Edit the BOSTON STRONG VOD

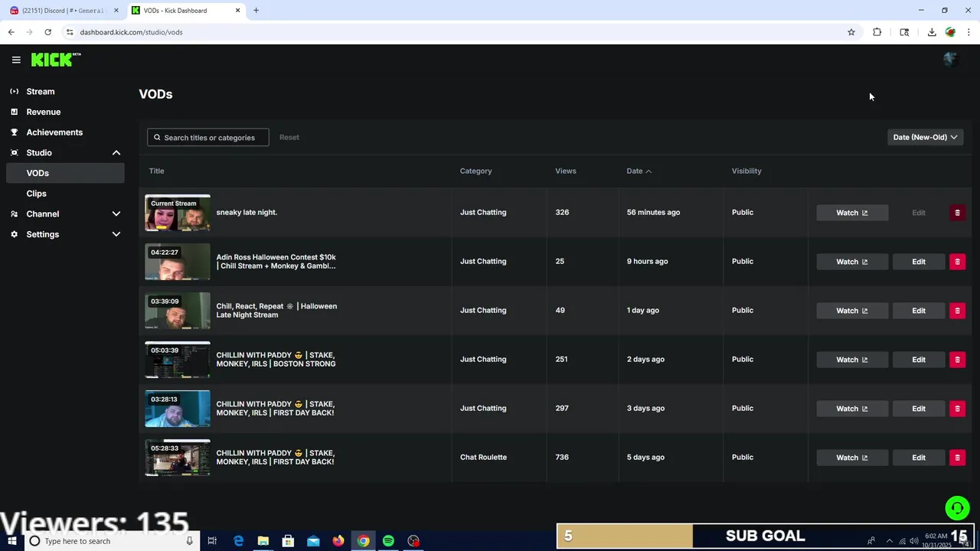coord(919,360)
